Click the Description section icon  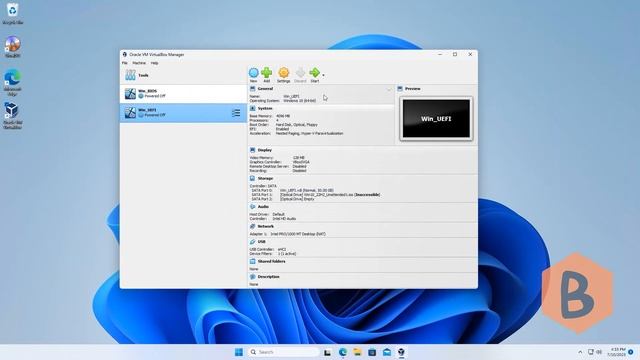point(252,277)
